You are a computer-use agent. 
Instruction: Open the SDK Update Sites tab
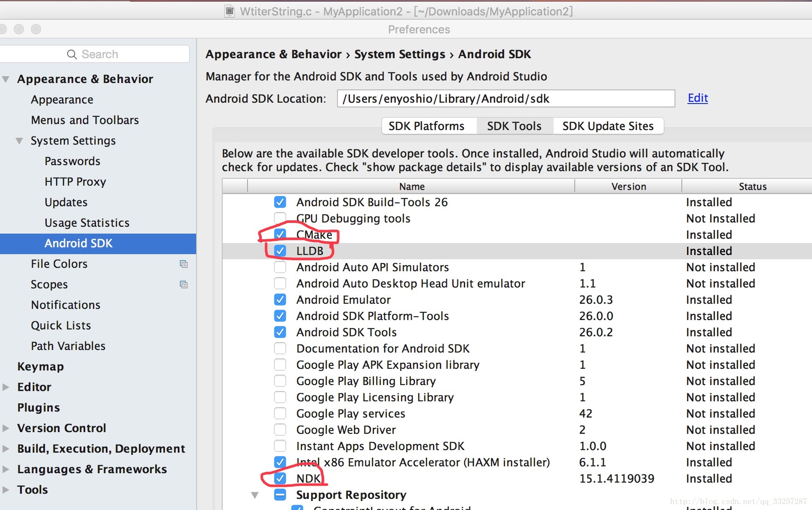pyautogui.click(x=608, y=126)
